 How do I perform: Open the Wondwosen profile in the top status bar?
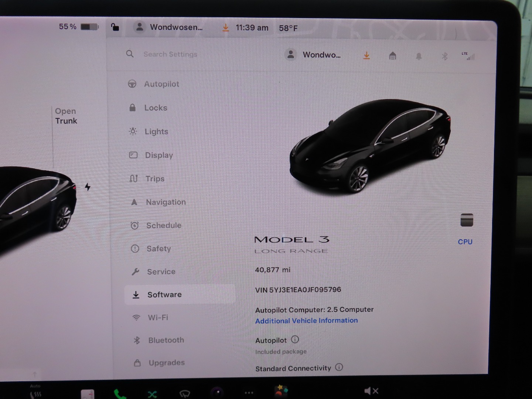coord(169,27)
